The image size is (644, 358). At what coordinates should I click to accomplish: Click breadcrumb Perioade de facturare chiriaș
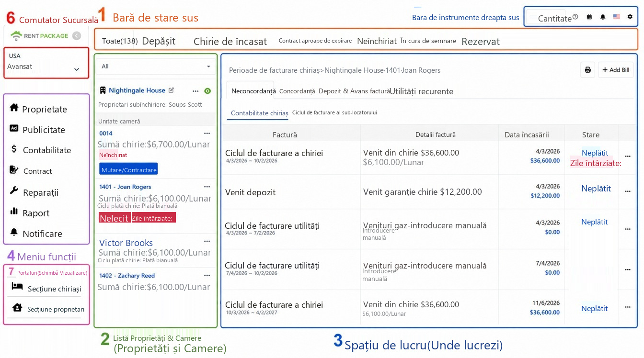click(x=274, y=70)
